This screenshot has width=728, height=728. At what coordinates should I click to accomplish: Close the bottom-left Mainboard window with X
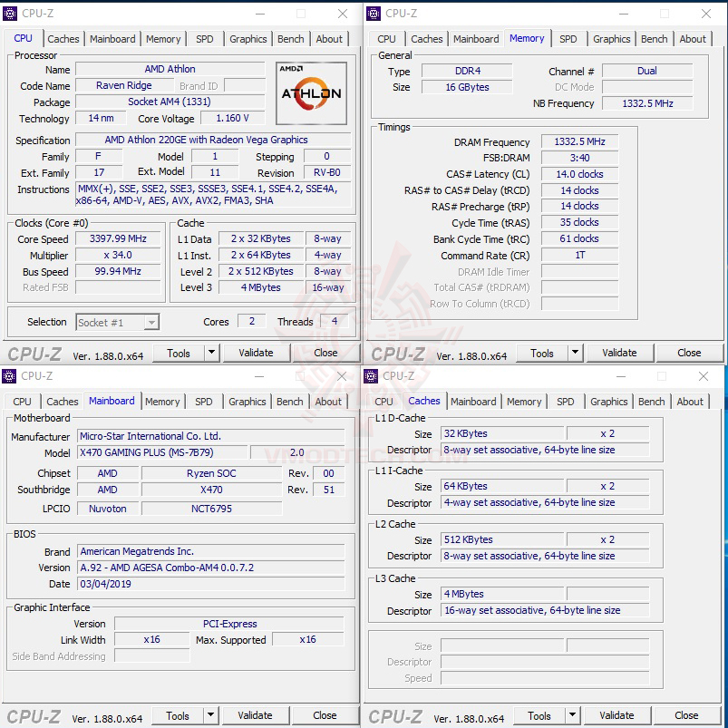coord(342,376)
